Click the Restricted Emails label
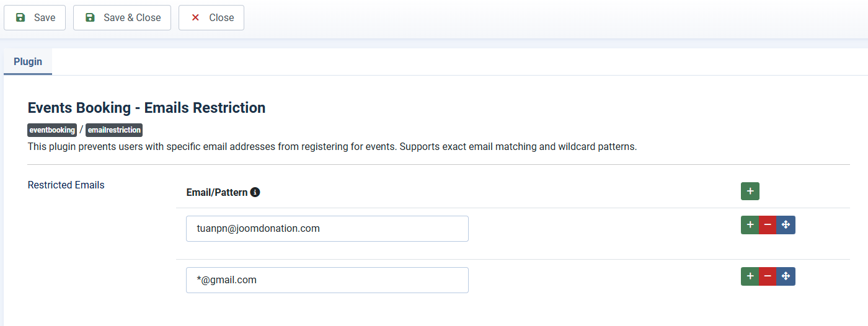Image resolution: width=868 pixels, height=326 pixels. (66, 185)
